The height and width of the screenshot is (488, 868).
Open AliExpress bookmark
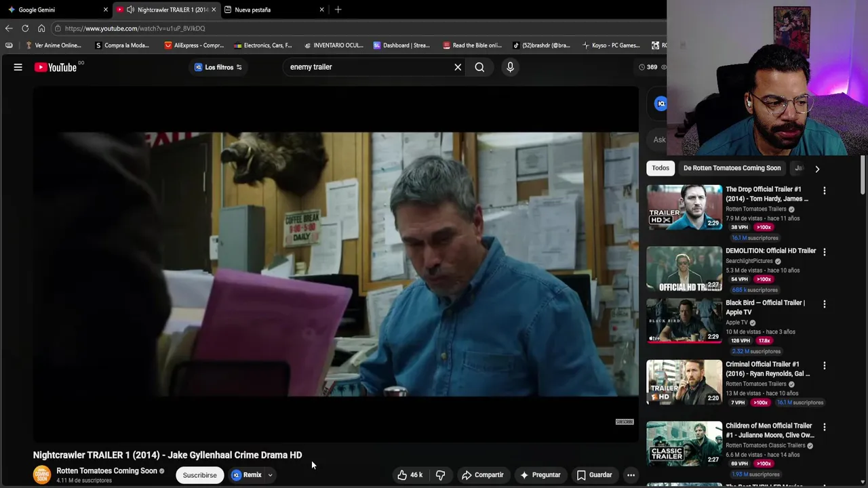click(x=194, y=45)
